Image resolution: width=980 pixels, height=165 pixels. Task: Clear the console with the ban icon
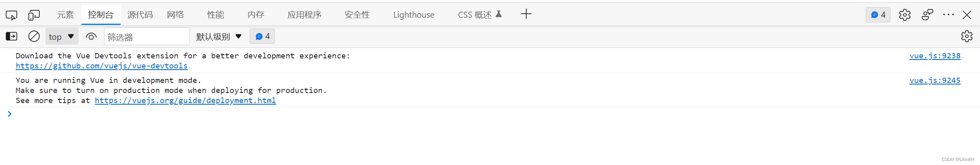coord(34,37)
